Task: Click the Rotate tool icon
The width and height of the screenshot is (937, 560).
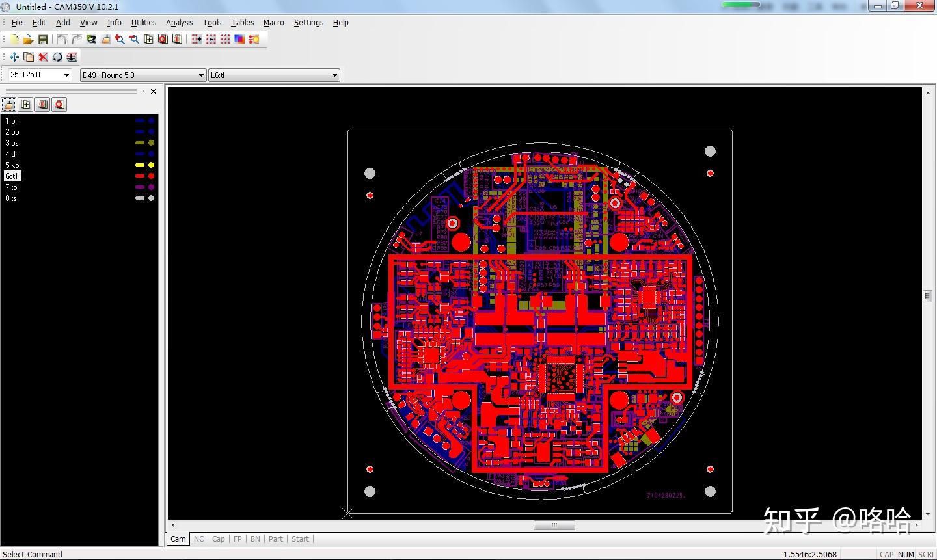Action: tap(57, 57)
